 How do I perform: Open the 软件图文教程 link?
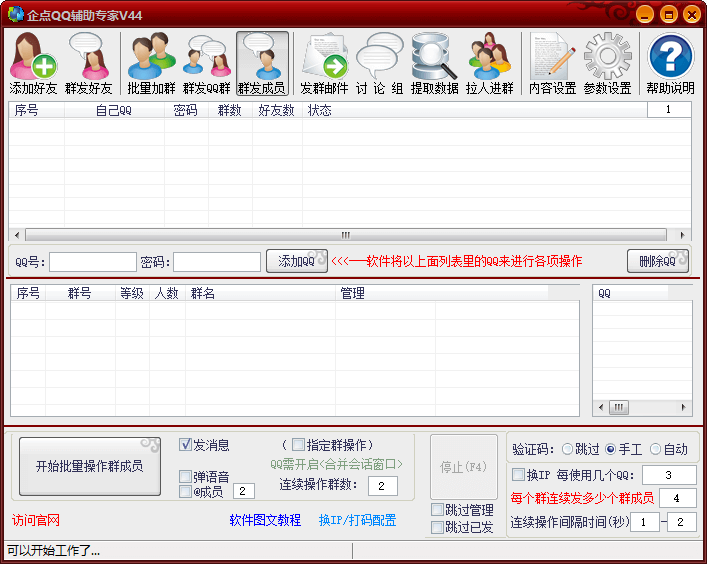click(265, 520)
